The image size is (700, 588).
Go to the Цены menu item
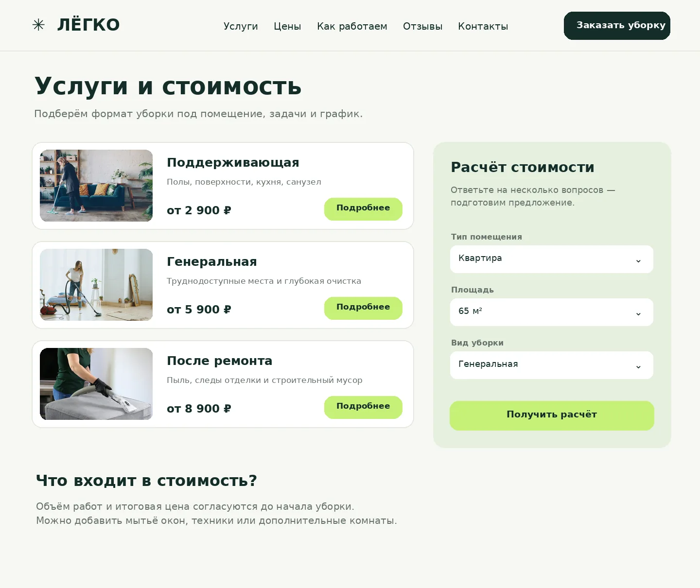[287, 26]
